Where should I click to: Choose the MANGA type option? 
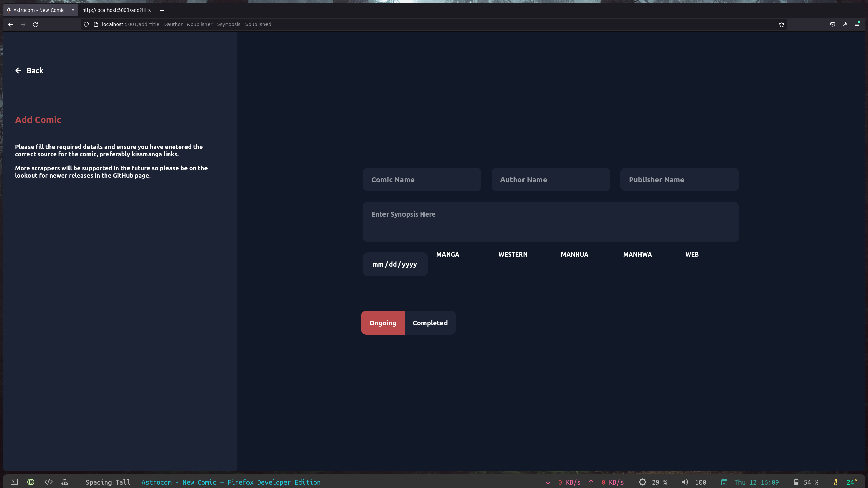(x=448, y=254)
